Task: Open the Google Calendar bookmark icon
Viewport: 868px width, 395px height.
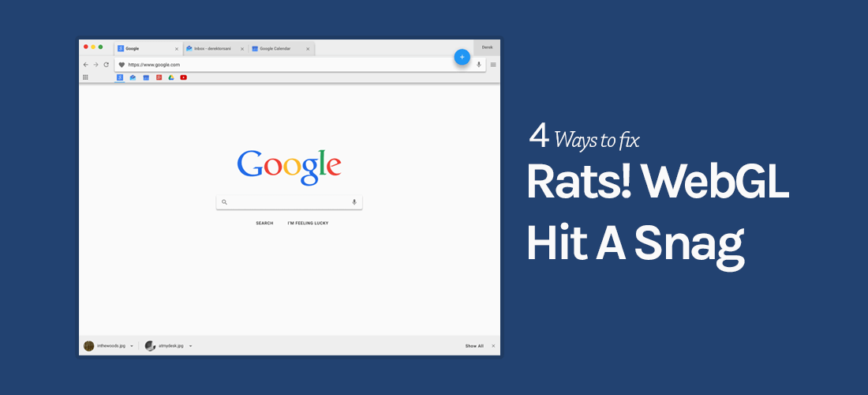Action: [146, 77]
